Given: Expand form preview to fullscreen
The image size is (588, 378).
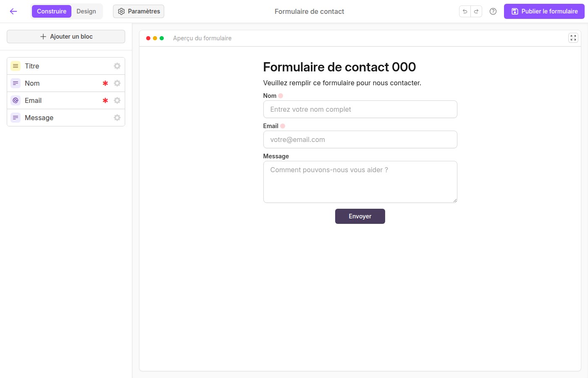Looking at the screenshot, I should (573, 38).
